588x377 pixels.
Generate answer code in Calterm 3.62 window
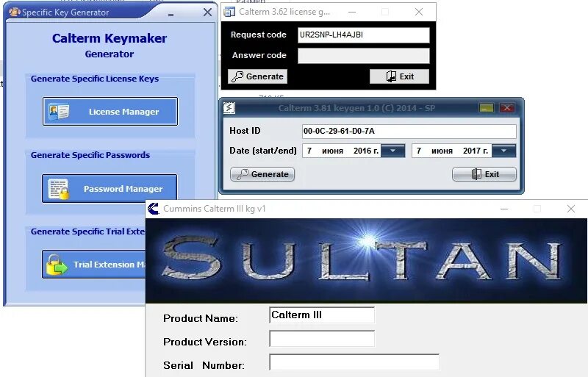pyautogui.click(x=258, y=76)
